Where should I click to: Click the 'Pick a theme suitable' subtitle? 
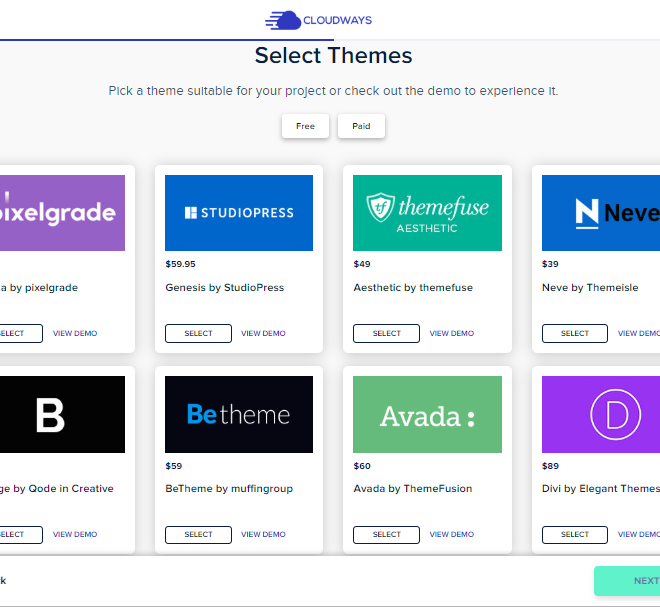tap(333, 91)
